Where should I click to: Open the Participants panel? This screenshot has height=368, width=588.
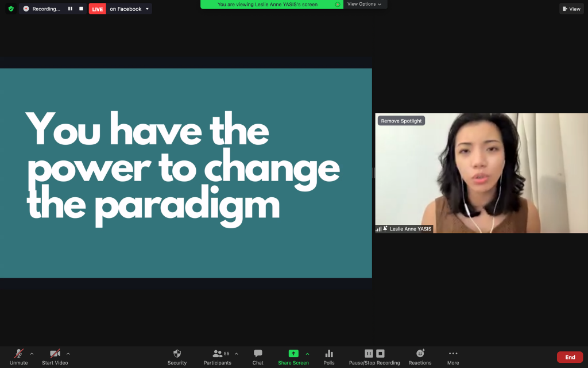218,356
